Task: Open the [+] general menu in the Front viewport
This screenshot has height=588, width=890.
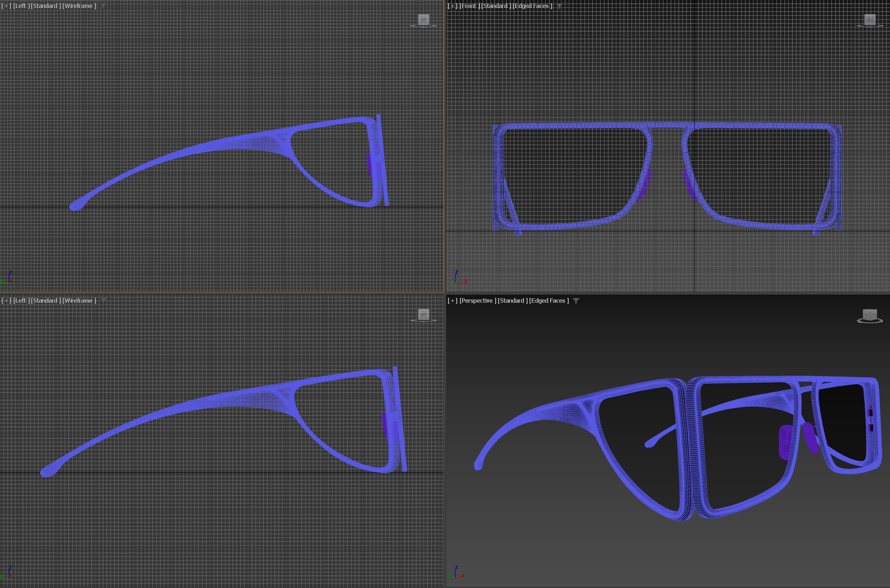Action: [x=452, y=6]
